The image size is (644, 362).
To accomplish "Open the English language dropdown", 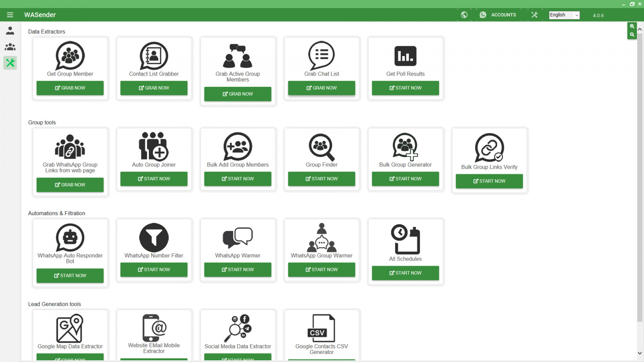I will 564,15.
